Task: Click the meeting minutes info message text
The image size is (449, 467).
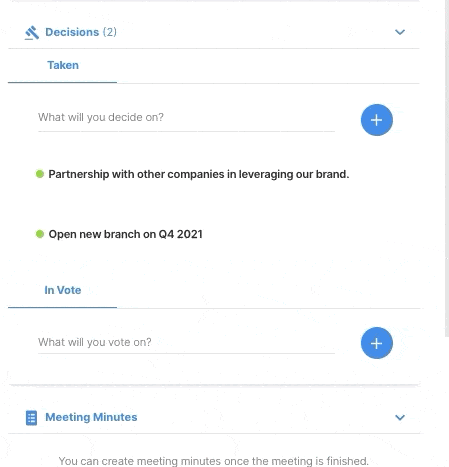Action: click(x=214, y=461)
